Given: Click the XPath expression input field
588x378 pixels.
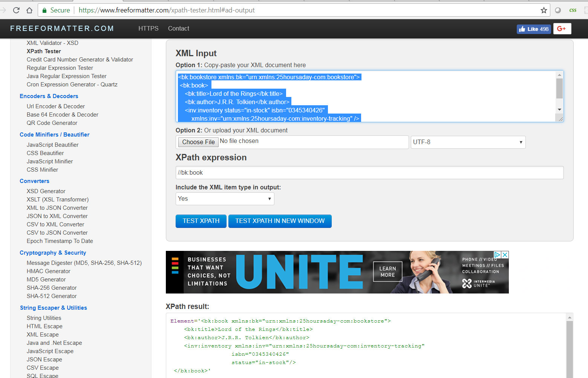Looking at the screenshot, I should [x=369, y=172].
